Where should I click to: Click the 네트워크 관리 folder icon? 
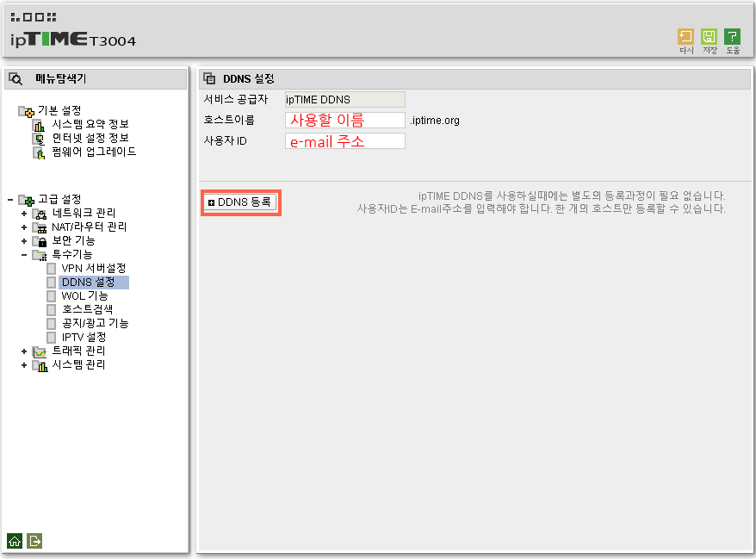point(40,214)
